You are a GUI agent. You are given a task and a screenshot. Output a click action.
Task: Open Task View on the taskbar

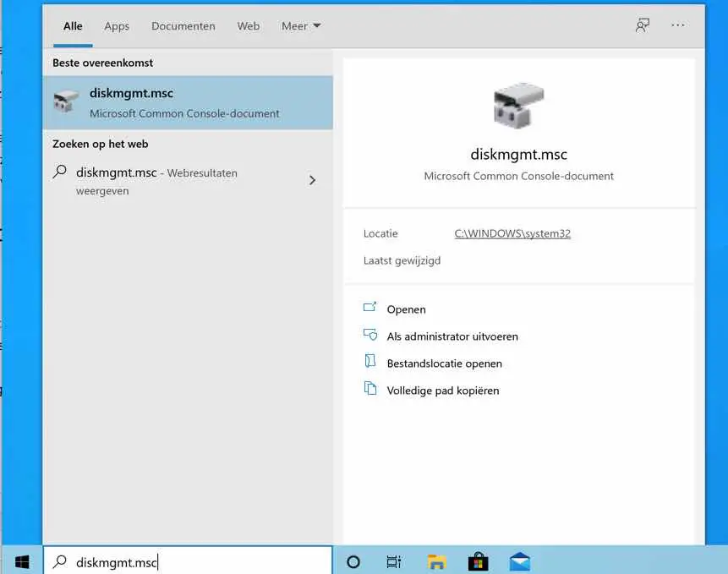(394, 562)
